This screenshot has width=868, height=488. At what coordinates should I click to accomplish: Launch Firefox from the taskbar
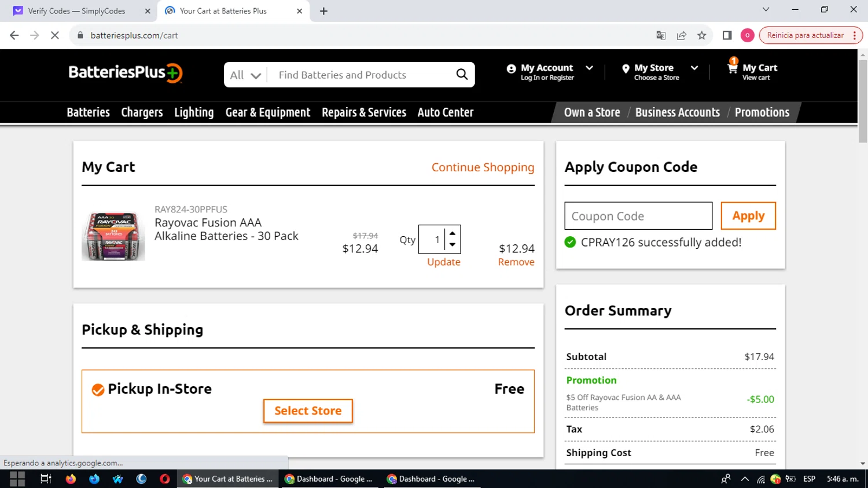pos(71,479)
